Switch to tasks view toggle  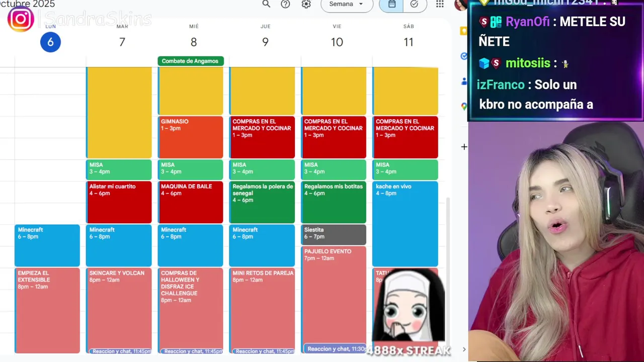pos(415,4)
